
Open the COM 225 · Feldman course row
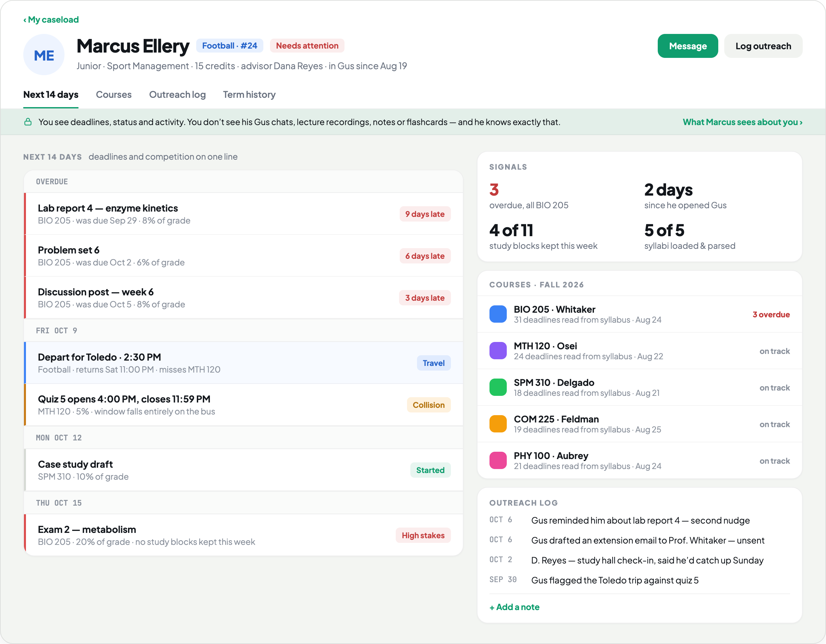(x=639, y=424)
